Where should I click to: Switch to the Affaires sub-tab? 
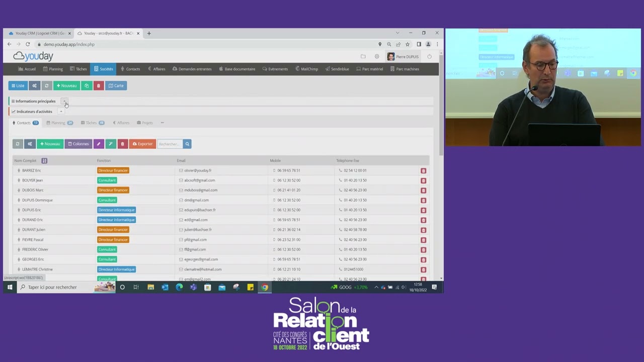point(121,123)
